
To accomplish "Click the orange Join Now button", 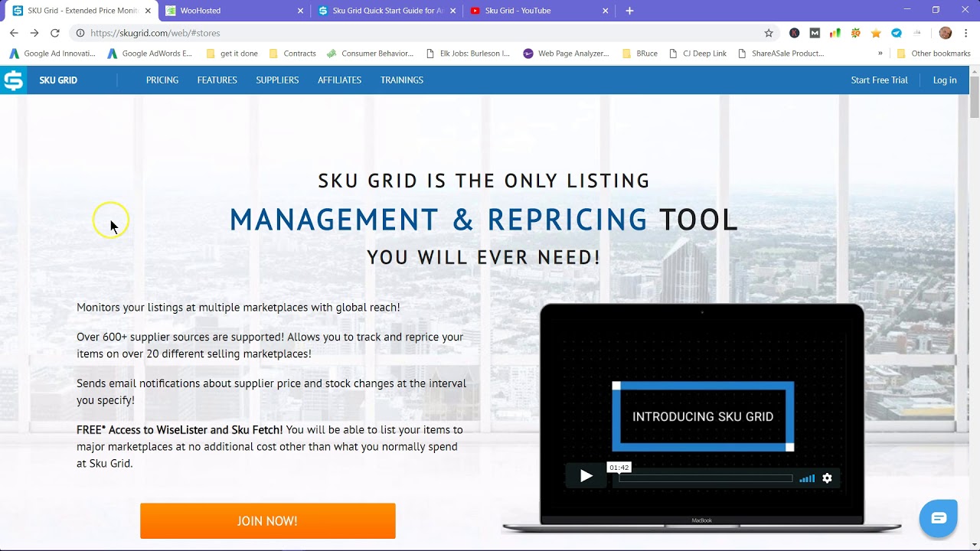I will pyautogui.click(x=268, y=521).
